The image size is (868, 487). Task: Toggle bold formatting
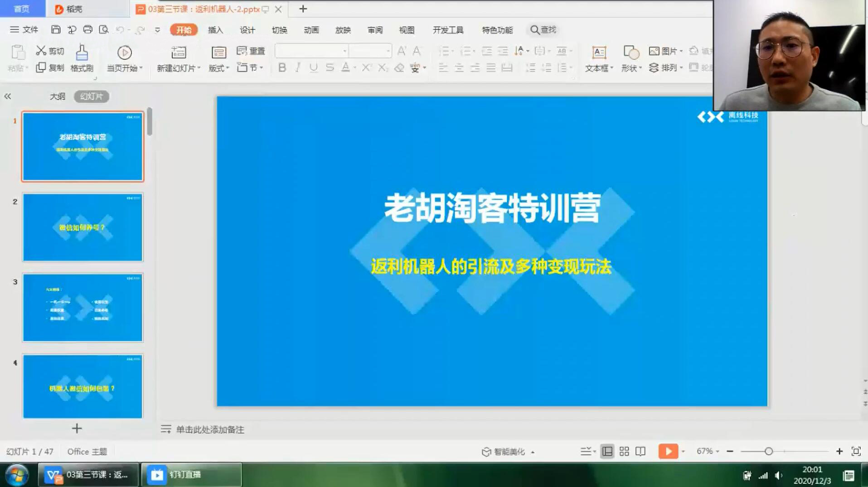(x=282, y=68)
